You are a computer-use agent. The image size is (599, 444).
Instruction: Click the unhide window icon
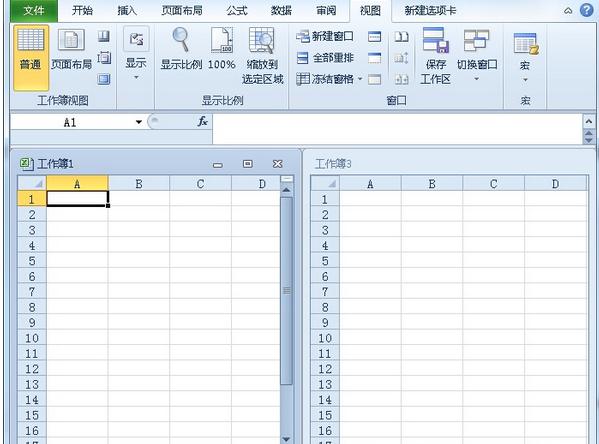[374, 79]
